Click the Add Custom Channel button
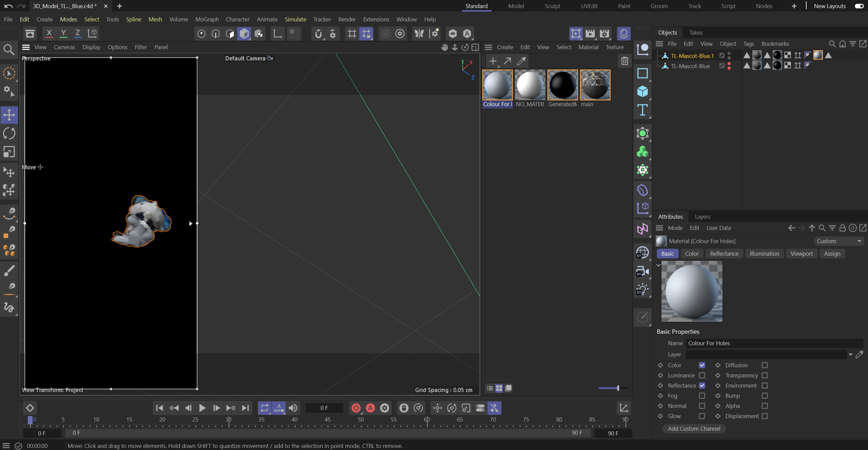Viewport: 868px width, 450px height. point(693,429)
